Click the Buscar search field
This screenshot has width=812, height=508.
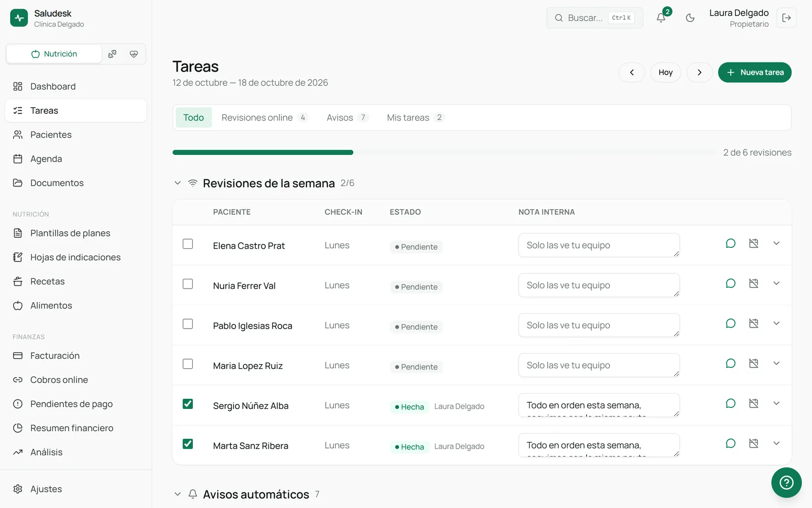[x=594, y=18]
